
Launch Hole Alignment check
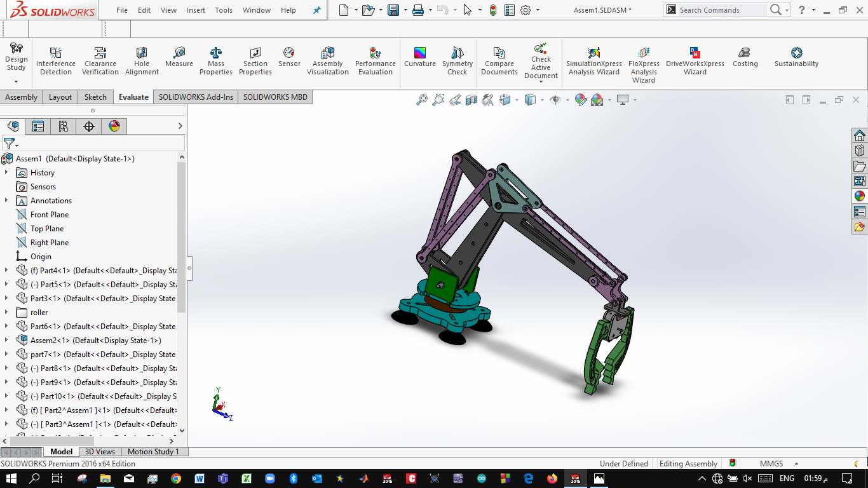tap(142, 61)
